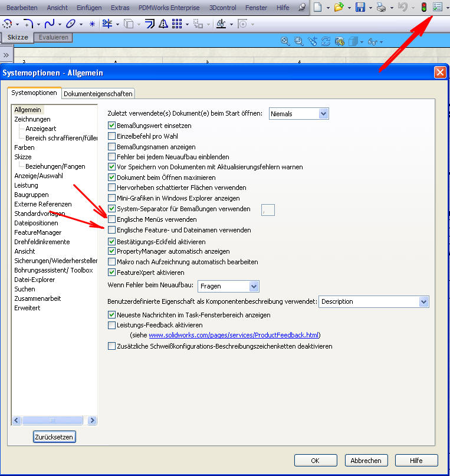Enable Einzelbefehl pro Wahl
The width and height of the screenshot is (450, 476).
pyautogui.click(x=111, y=136)
